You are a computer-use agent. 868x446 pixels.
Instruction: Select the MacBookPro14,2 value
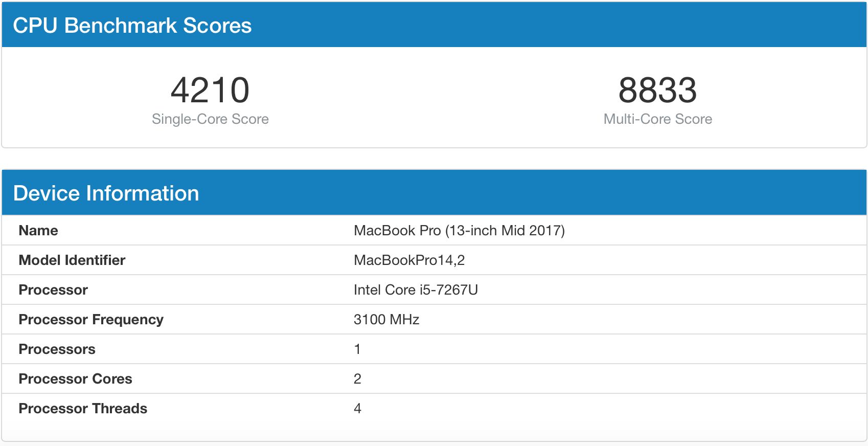pyautogui.click(x=409, y=260)
